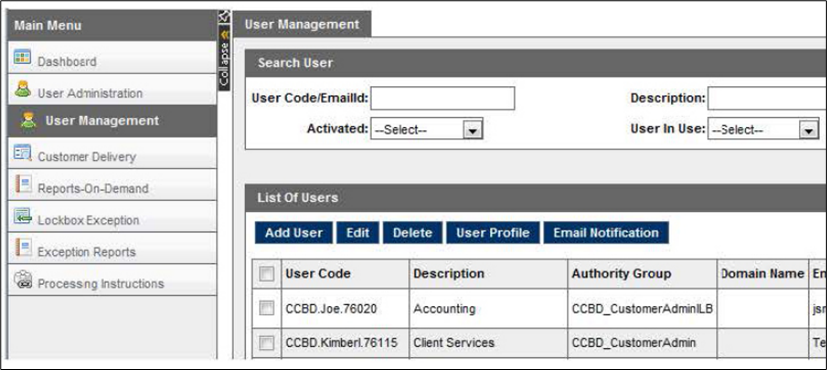Click the Domain Name column header
The image size is (827, 370).
(763, 274)
